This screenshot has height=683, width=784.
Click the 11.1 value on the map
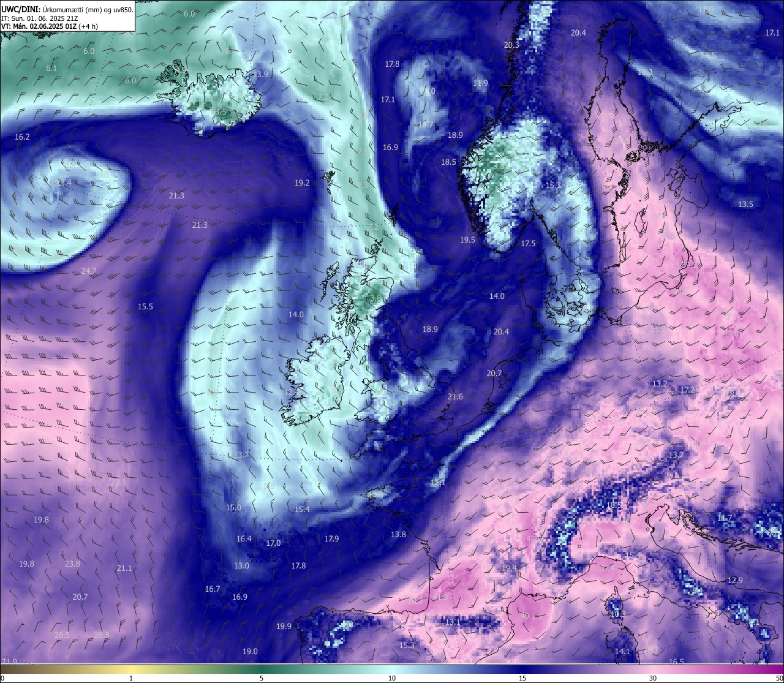438,483
